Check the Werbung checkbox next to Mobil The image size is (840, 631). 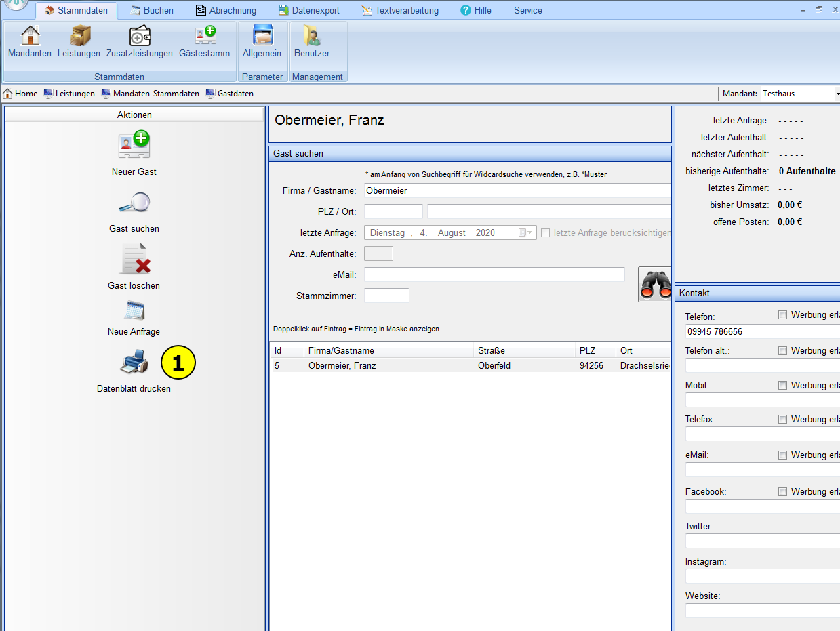point(782,385)
